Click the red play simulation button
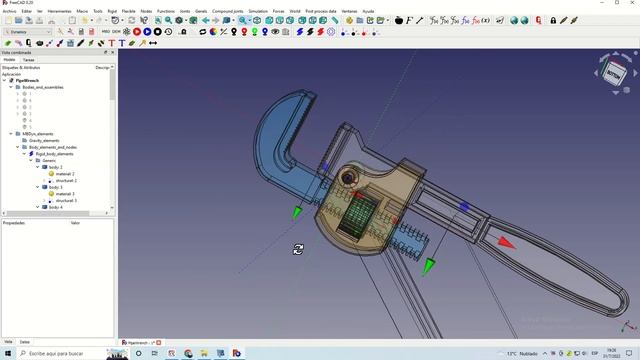 [137, 32]
